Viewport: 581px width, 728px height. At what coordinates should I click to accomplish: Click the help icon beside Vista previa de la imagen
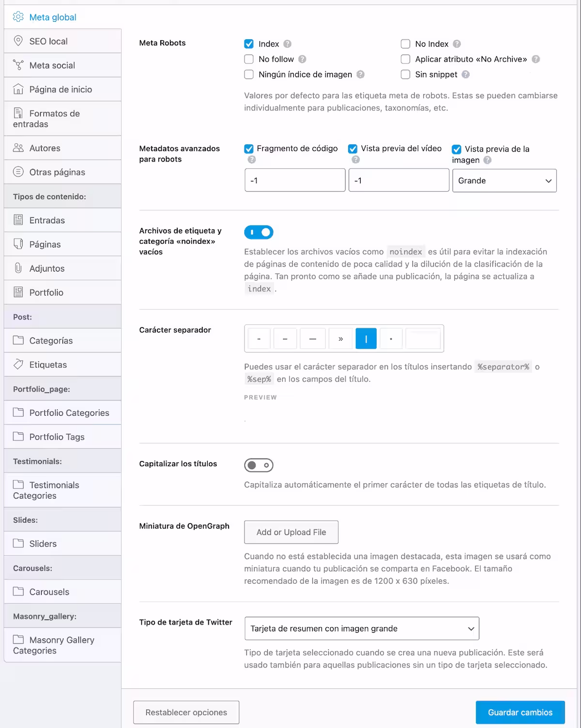[487, 160]
